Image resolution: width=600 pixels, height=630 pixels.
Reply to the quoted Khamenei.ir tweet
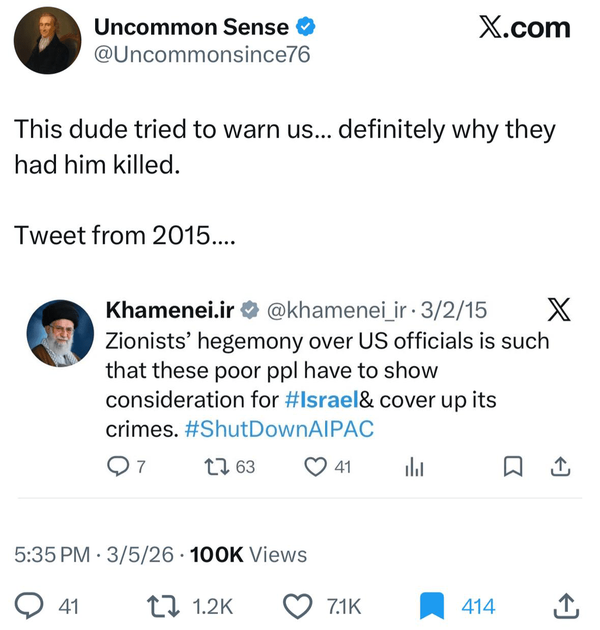pyautogui.click(x=119, y=466)
